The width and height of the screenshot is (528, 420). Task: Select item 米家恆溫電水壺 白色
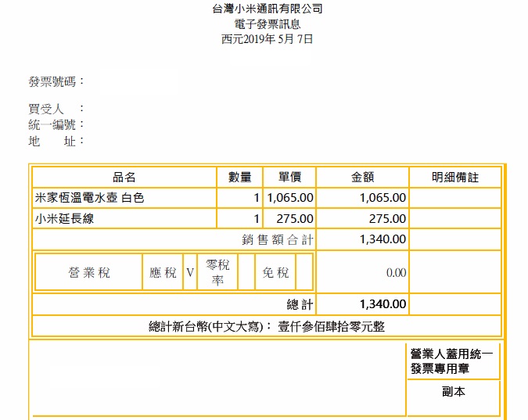point(90,198)
